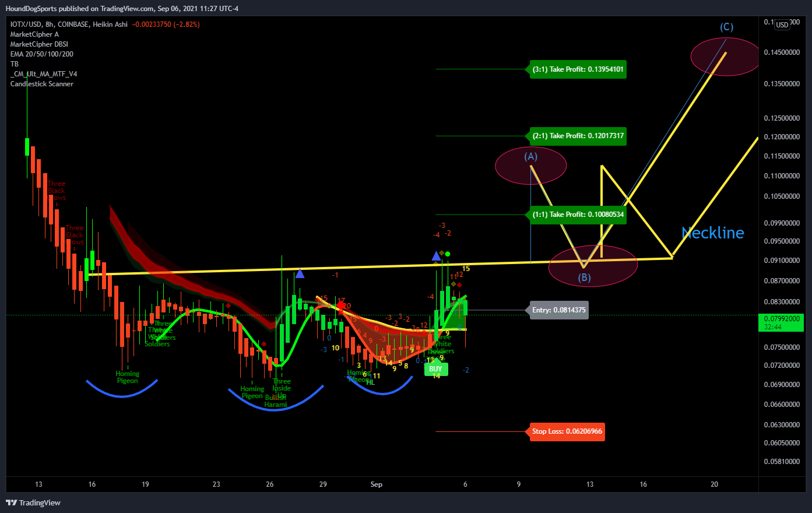Select the (1:1) Take Profit label
This screenshot has height=513, width=812.
tap(578, 215)
